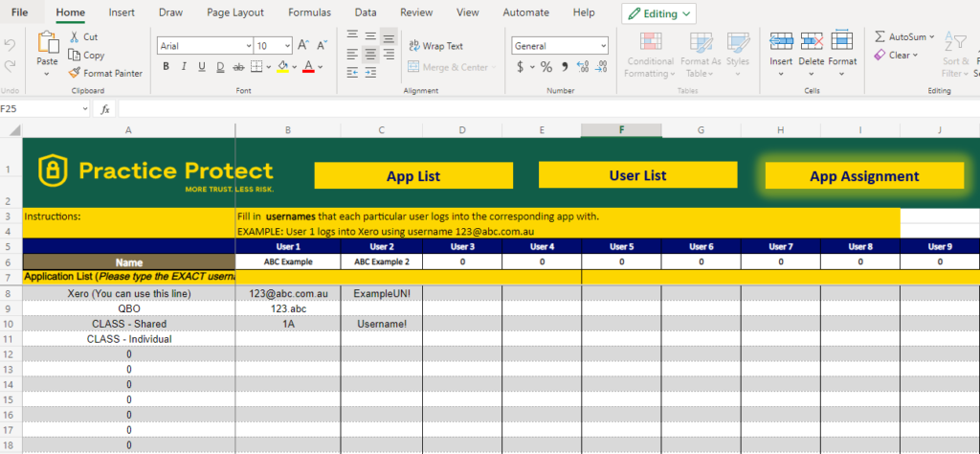Apply percent style formatting
Screen dimensions: 980x454
click(546, 67)
